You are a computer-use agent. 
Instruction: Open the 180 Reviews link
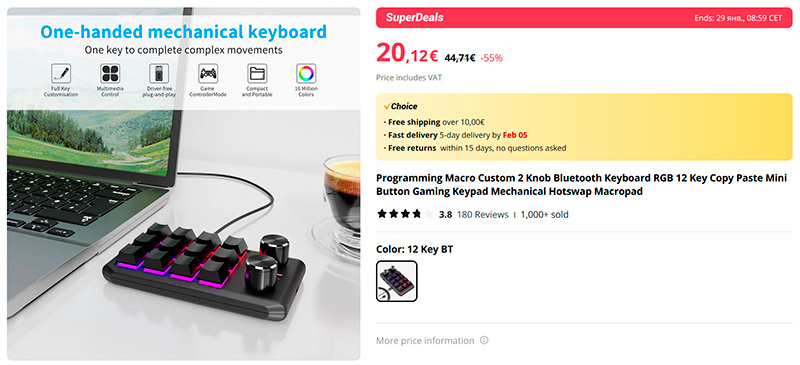tap(483, 214)
